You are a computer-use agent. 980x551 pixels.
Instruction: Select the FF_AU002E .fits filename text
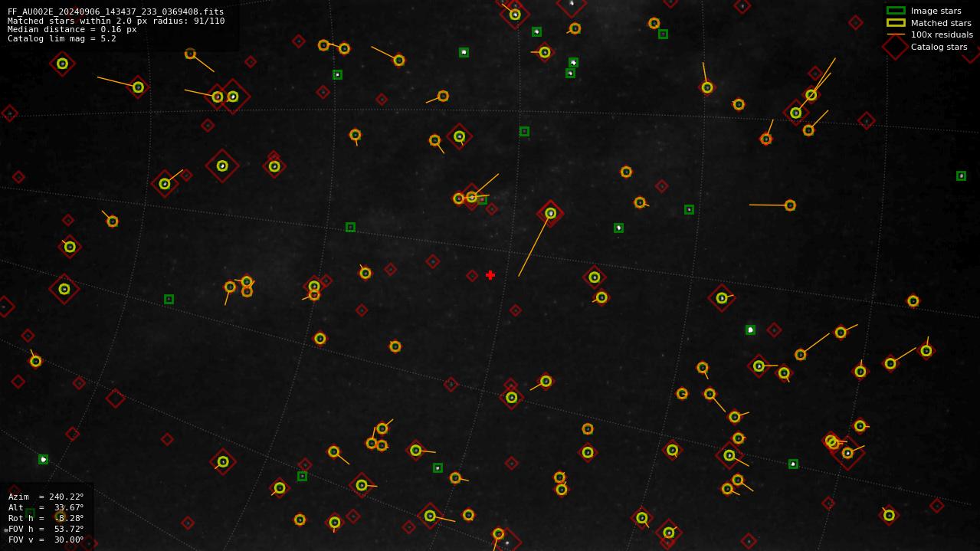pos(116,11)
